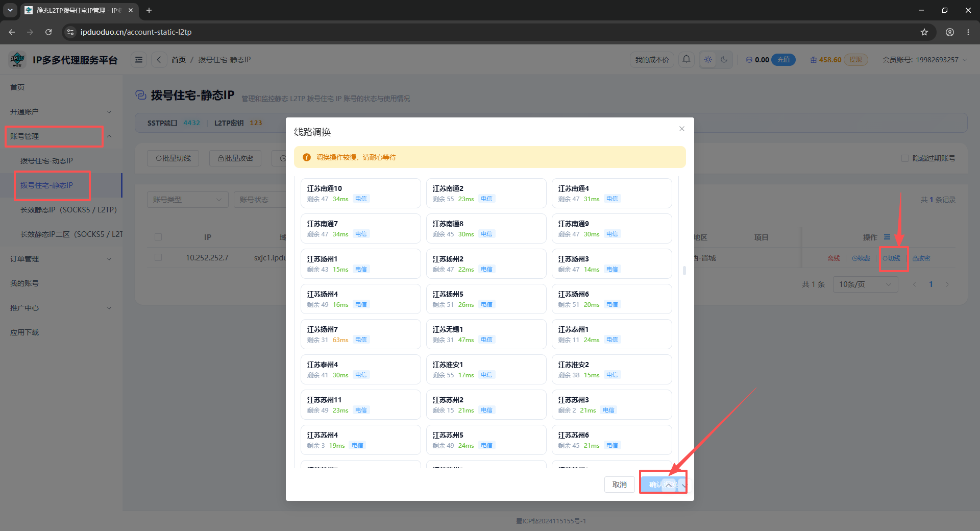Click the 批量改密 button

(235, 158)
